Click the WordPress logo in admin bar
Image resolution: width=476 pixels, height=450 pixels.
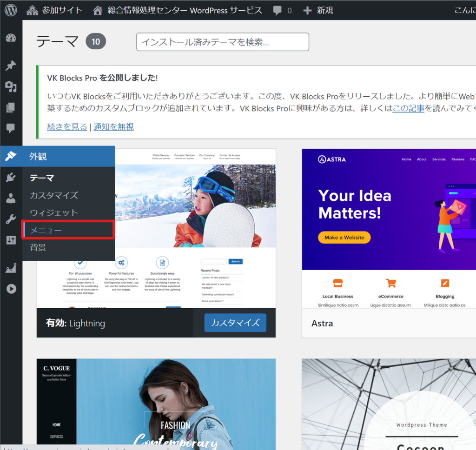pos(11,10)
